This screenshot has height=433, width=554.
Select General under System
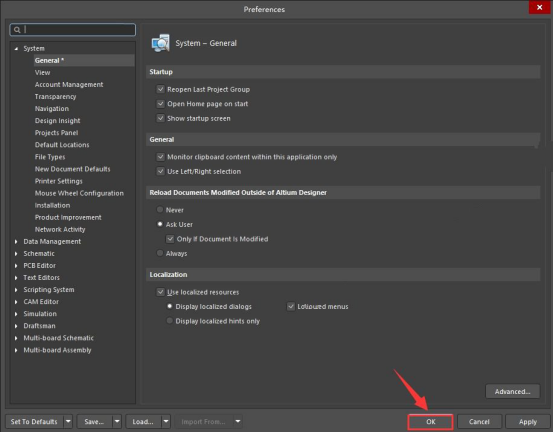84,60
